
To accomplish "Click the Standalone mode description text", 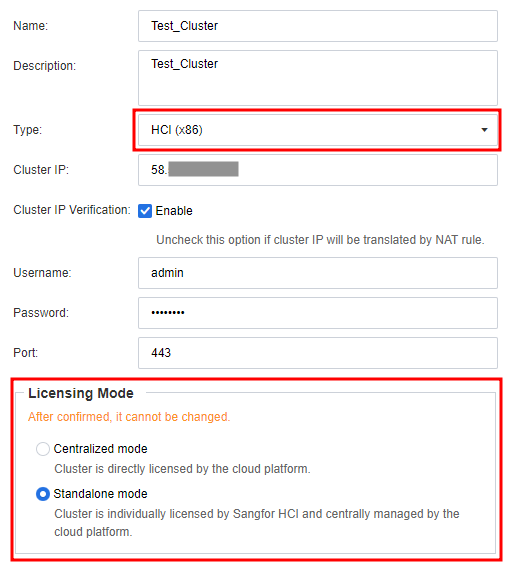I will (x=257, y=523).
